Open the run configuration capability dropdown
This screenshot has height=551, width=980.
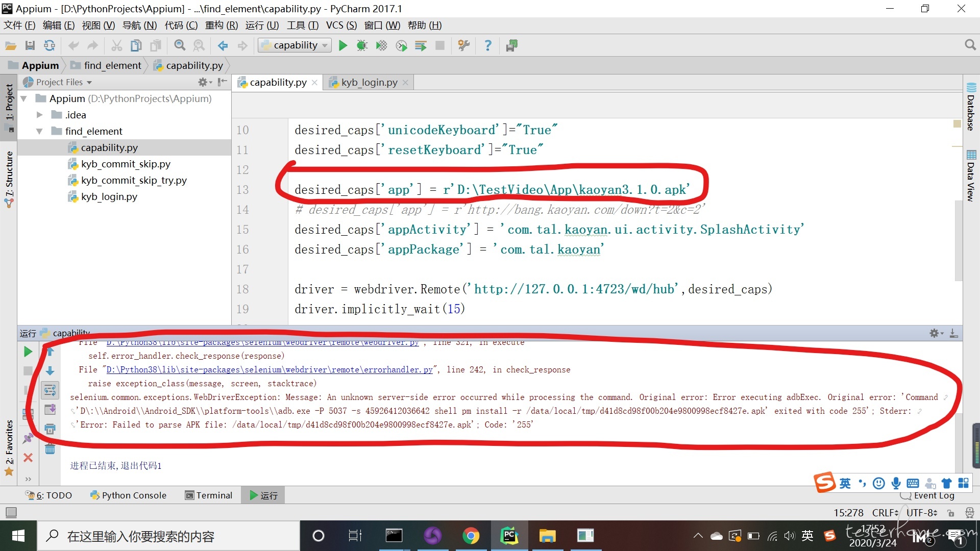(295, 45)
